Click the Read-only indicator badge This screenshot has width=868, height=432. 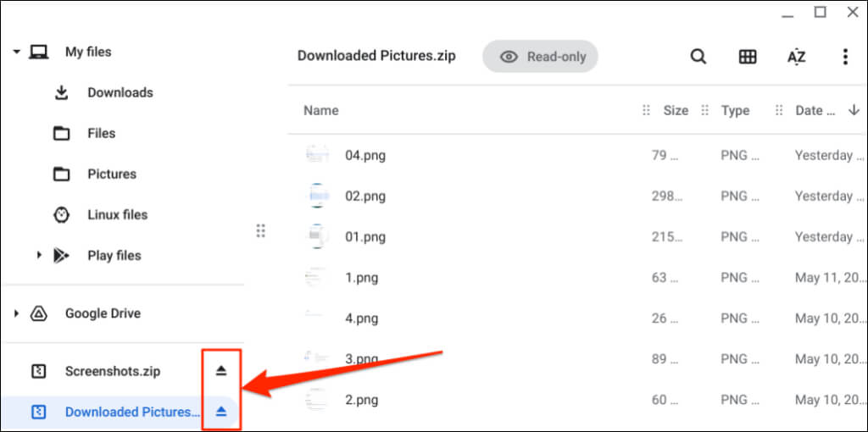pos(541,57)
